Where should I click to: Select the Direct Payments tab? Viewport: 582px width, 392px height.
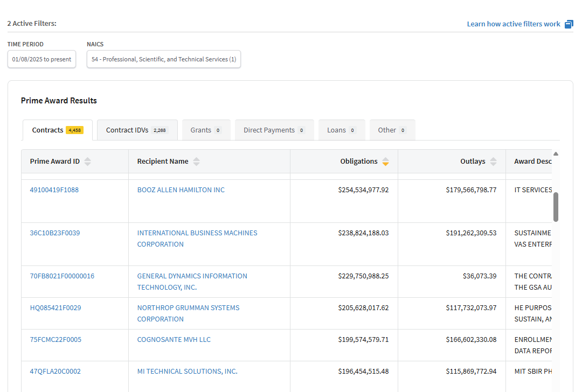[274, 130]
